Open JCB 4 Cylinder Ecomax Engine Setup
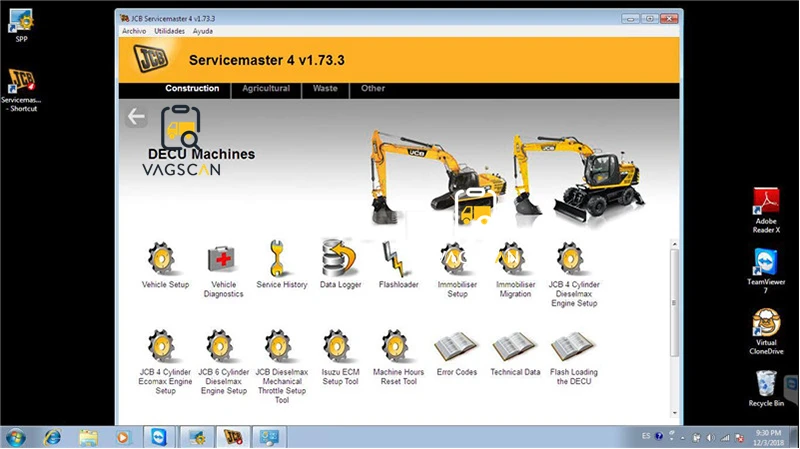The width and height of the screenshot is (800, 449). (x=165, y=362)
